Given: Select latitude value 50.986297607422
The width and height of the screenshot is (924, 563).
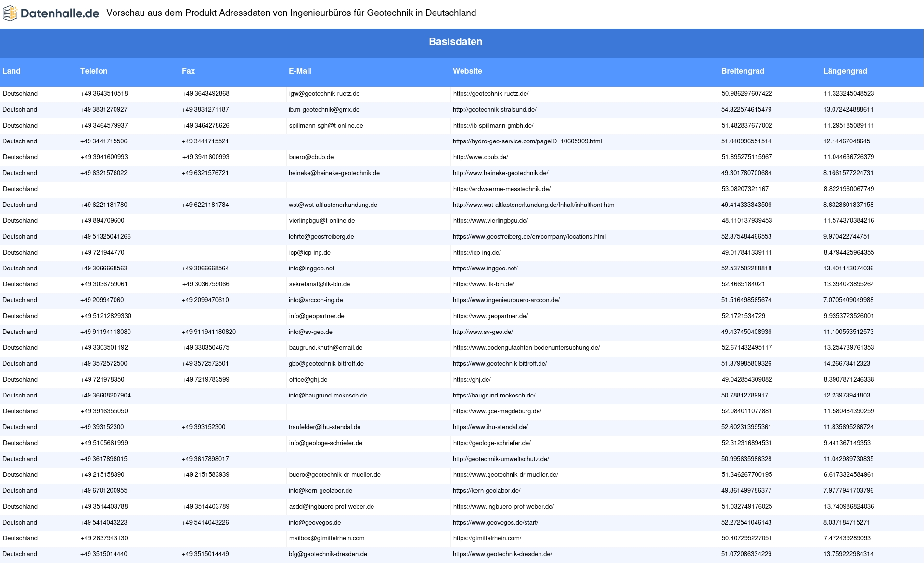Looking at the screenshot, I should pos(747,94).
